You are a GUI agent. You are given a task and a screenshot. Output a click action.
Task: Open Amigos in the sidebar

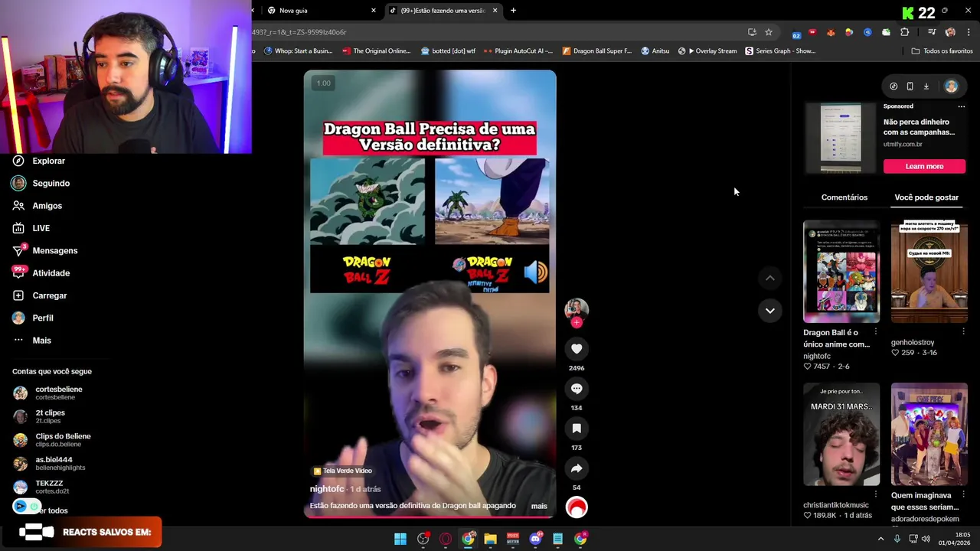[47, 205]
